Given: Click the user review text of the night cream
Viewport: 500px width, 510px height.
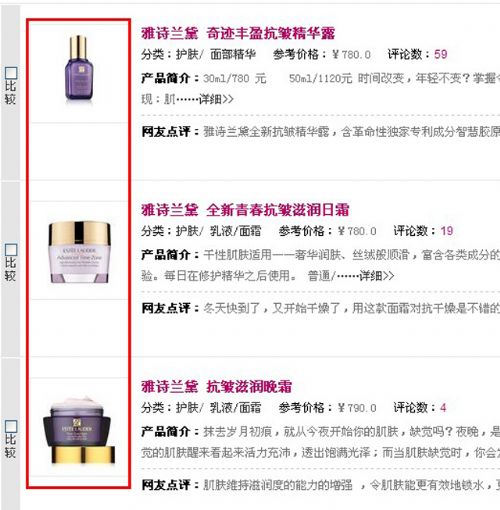Looking at the screenshot, I should coord(351,485).
